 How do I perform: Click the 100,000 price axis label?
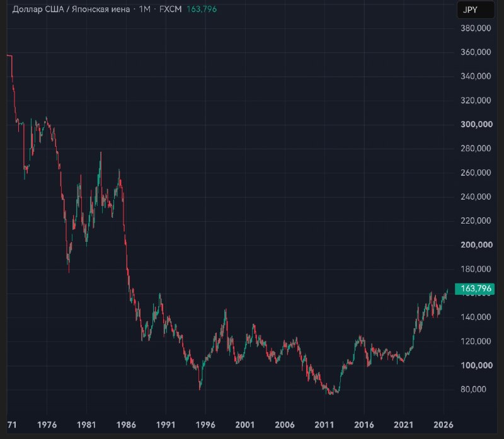tap(476, 365)
